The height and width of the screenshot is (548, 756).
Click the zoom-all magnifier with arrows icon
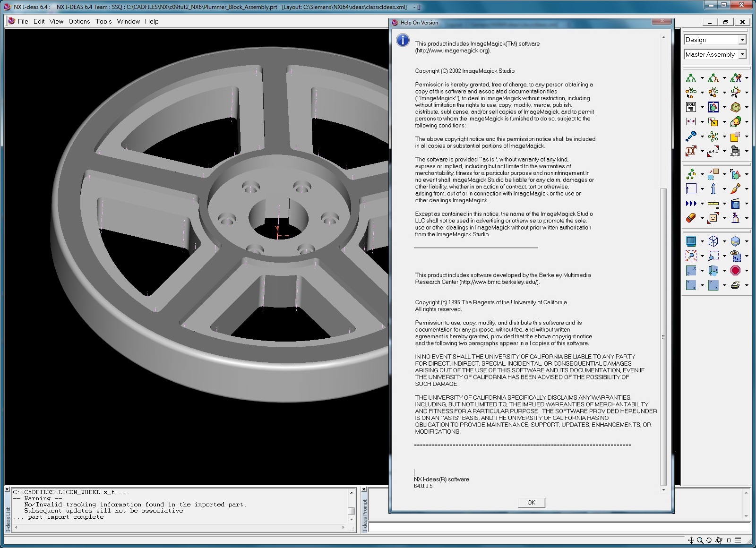(x=691, y=256)
